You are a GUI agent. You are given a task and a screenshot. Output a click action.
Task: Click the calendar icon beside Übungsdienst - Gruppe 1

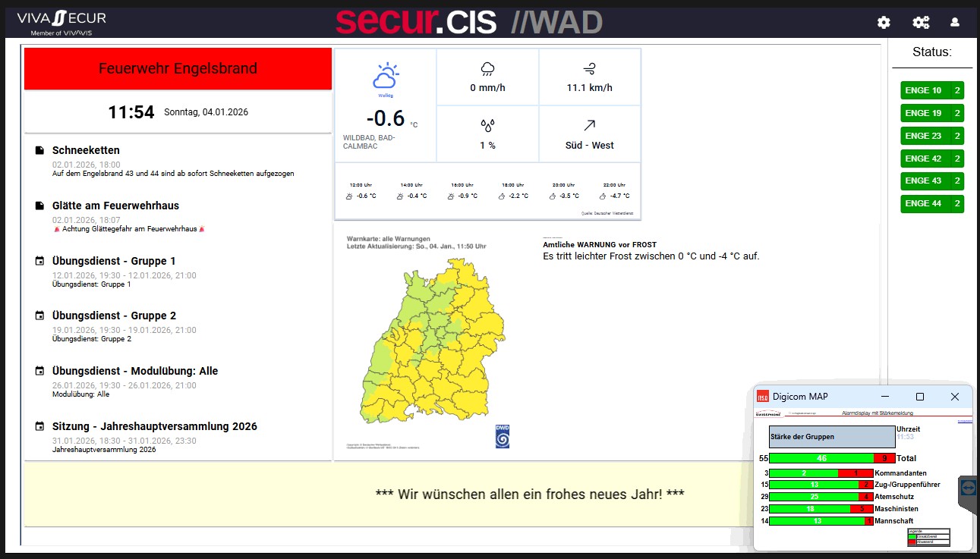tap(39, 261)
